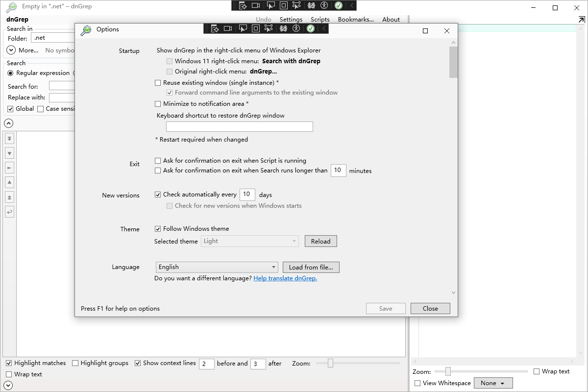This screenshot has width=588, height=392.
Task: Expand the More... section chevron
Action: click(x=11, y=50)
